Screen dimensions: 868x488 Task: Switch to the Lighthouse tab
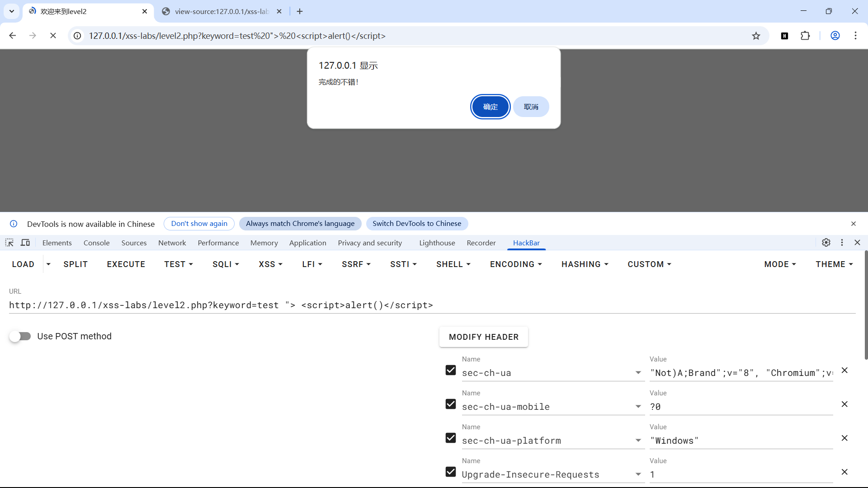pos(437,243)
